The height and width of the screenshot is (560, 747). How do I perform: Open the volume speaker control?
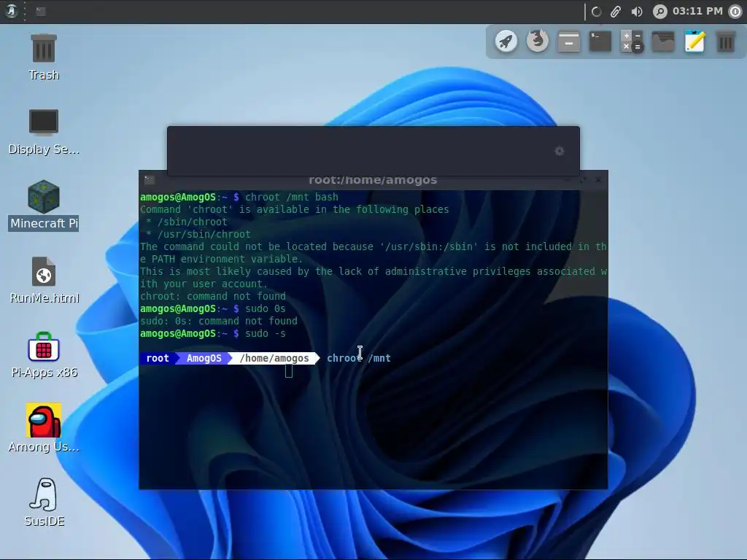[x=637, y=12]
